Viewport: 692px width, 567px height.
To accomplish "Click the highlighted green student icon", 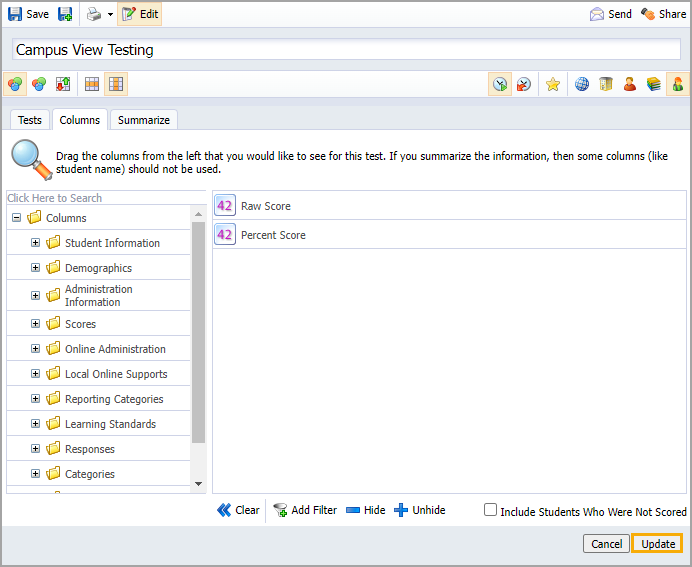I will [678, 84].
